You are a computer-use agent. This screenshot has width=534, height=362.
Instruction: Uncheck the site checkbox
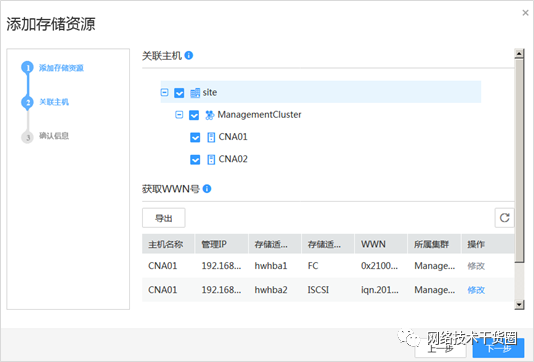[x=179, y=93]
